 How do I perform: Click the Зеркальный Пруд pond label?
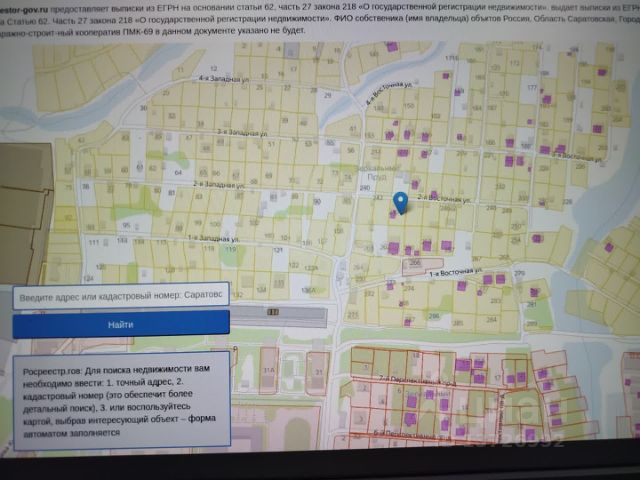click(x=376, y=172)
